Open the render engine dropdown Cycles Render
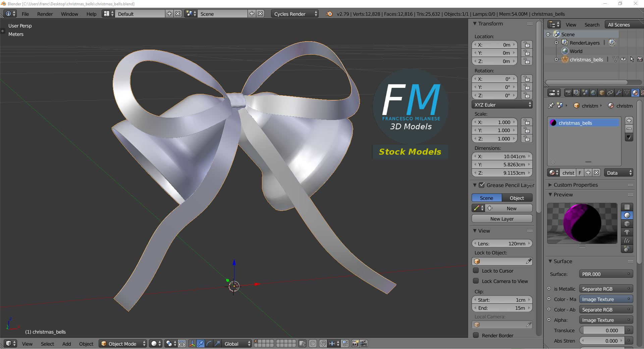The image size is (644, 349). click(295, 14)
